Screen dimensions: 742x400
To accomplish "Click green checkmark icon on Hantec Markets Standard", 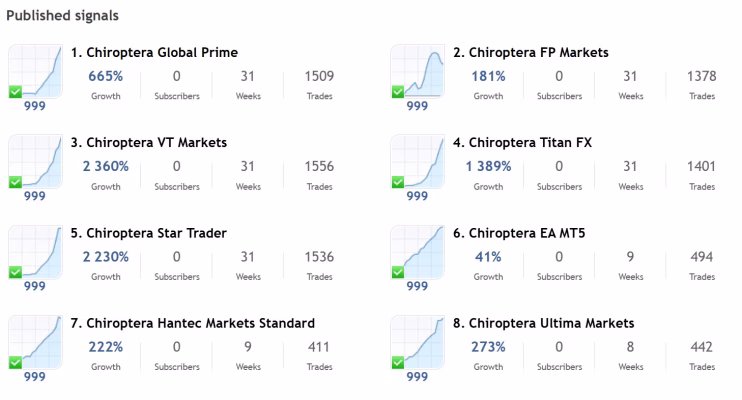I will pyautogui.click(x=16, y=362).
